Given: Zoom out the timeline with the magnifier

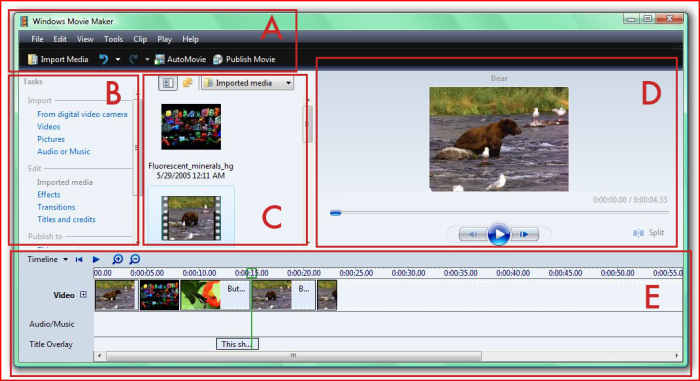Looking at the screenshot, I should tap(135, 259).
